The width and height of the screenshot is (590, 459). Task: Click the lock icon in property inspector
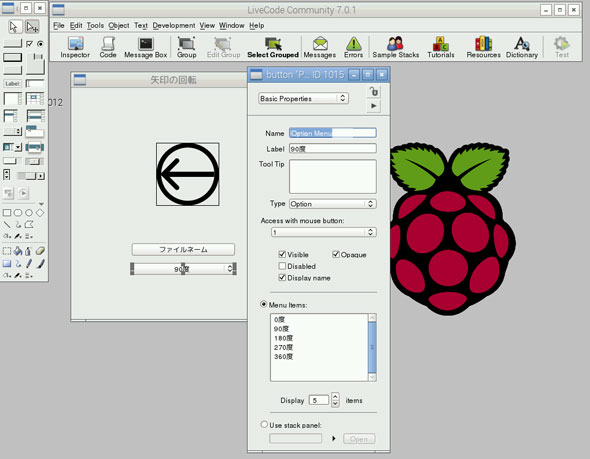coord(373,92)
